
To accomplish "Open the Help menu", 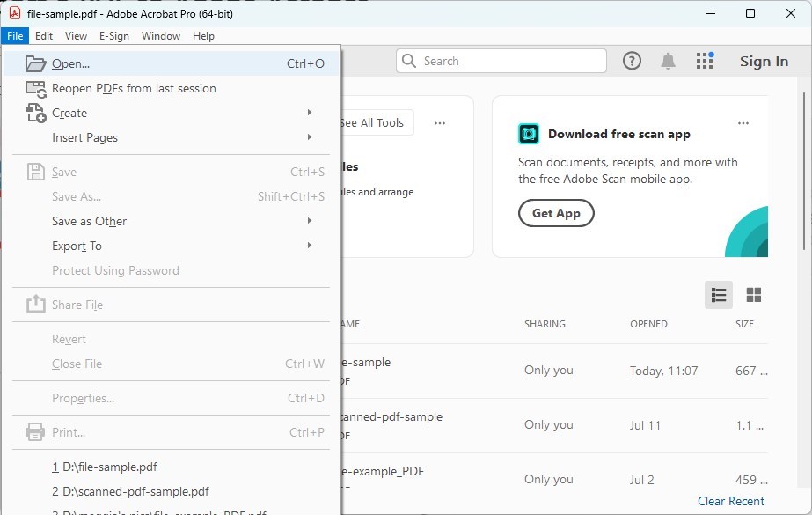I will click(203, 36).
